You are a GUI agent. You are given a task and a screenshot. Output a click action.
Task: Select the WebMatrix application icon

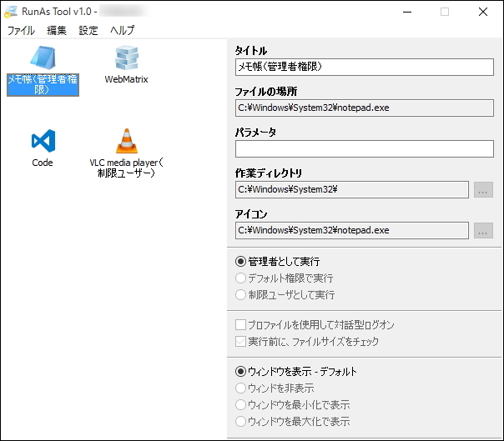pyautogui.click(x=127, y=58)
